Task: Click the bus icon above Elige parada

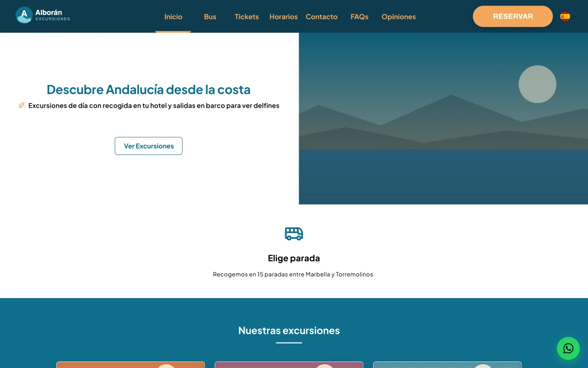Action: pos(294,234)
